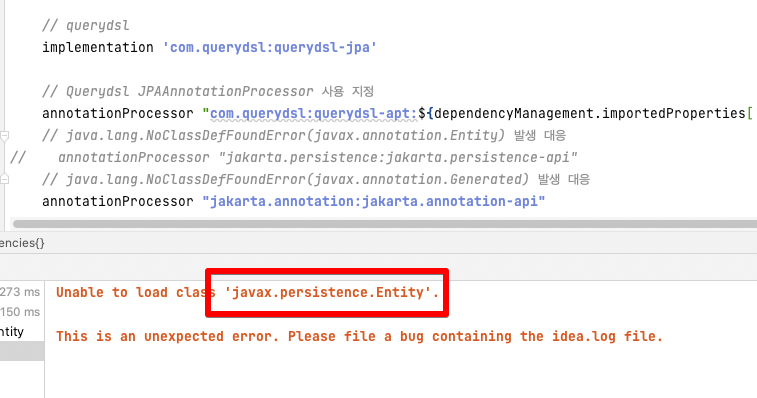Image resolution: width=757 pixels, height=398 pixels.
Task: Click the 'Unable to load class' error message
Action: [247, 293]
